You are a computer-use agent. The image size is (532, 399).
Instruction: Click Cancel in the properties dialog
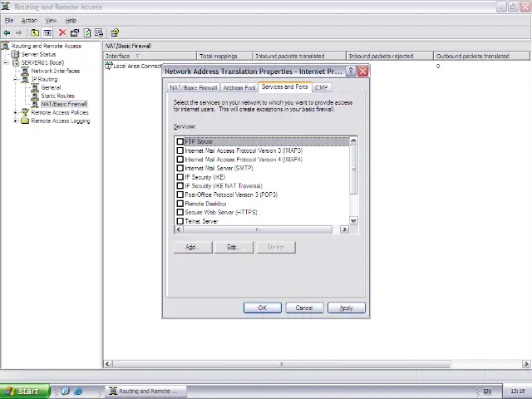[304, 308]
